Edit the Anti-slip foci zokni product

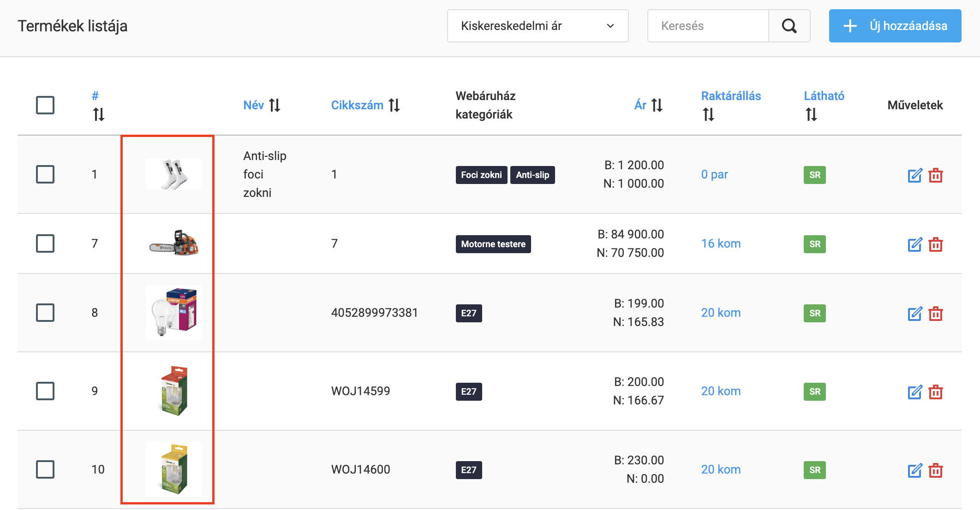(915, 175)
